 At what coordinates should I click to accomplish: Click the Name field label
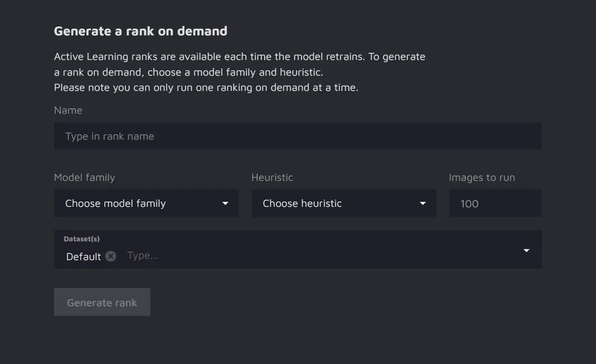tap(68, 111)
